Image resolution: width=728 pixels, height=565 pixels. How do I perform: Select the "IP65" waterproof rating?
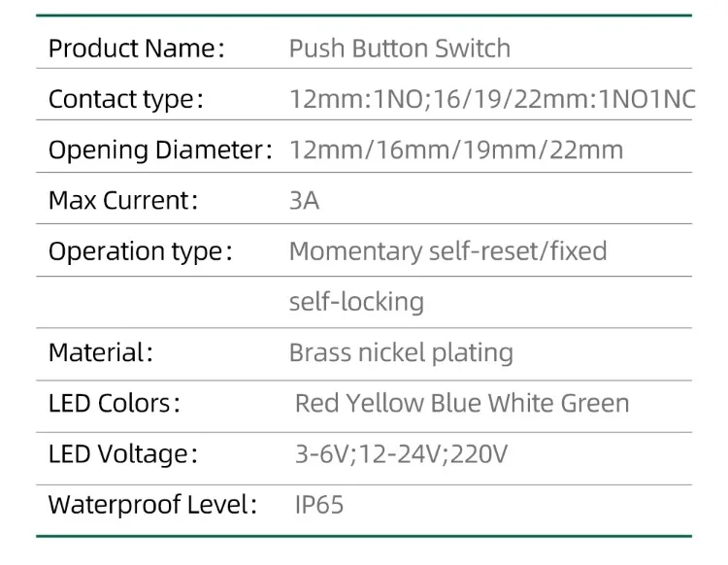pyautogui.click(x=319, y=505)
